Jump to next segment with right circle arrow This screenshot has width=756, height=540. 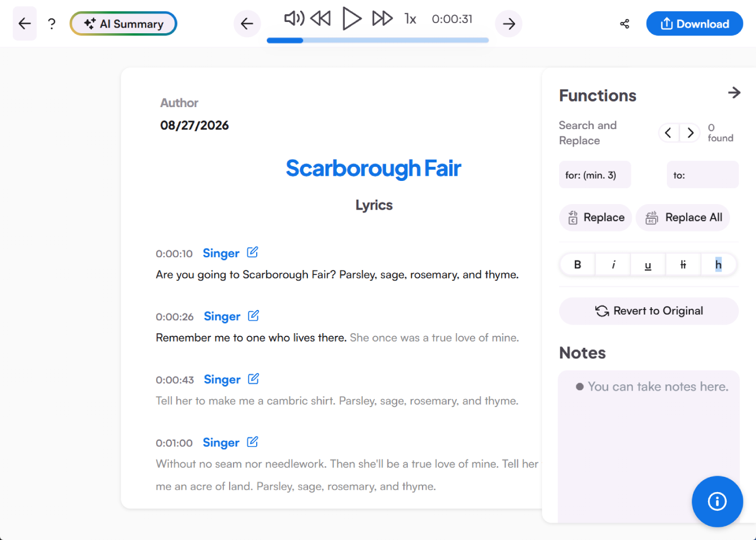(x=509, y=24)
